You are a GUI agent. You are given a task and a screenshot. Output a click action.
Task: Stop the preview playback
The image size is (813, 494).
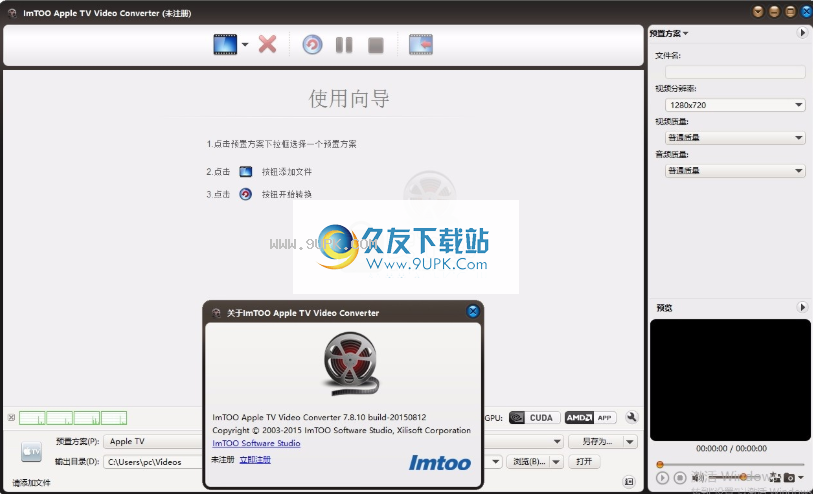pyautogui.click(x=680, y=477)
